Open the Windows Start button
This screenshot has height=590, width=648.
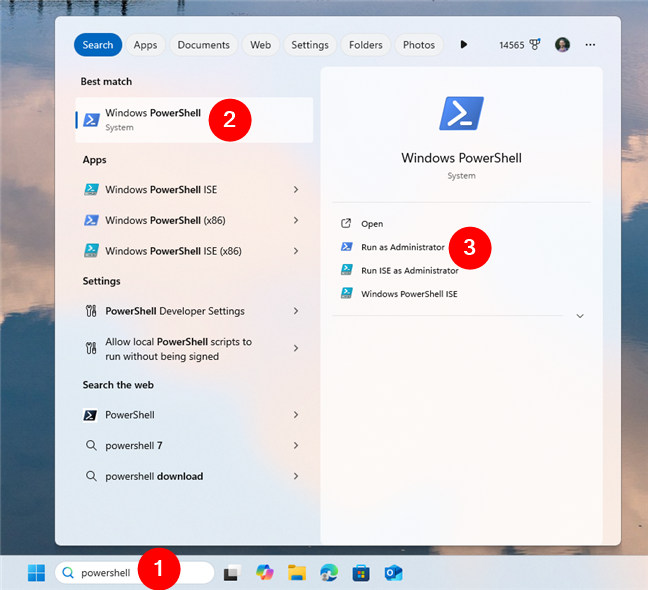[x=36, y=573]
